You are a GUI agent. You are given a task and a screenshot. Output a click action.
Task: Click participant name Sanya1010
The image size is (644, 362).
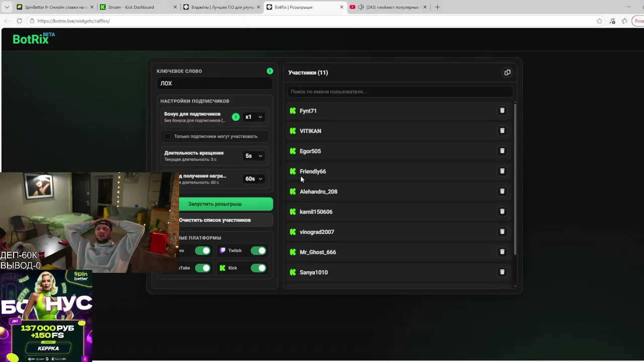tap(313, 272)
